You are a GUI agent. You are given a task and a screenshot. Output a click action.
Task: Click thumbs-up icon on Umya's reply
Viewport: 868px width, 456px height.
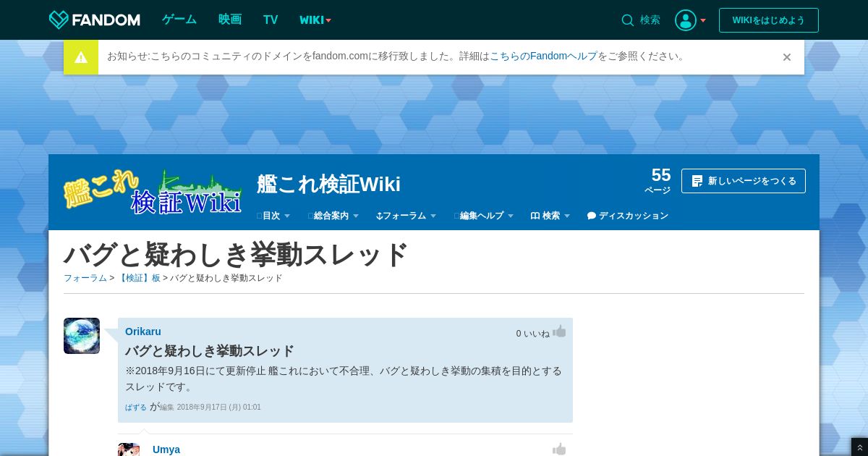[x=559, y=449]
